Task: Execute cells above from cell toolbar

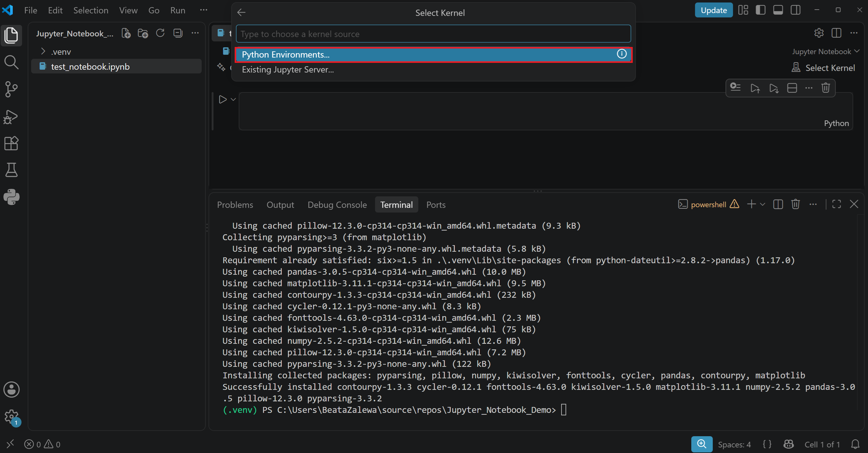Action: tap(755, 88)
